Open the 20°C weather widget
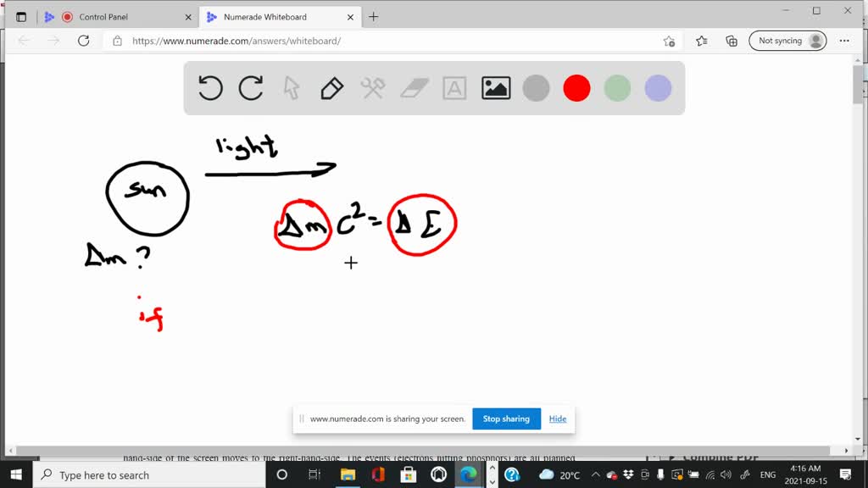Viewport: 868px width, 488px height. pos(559,474)
